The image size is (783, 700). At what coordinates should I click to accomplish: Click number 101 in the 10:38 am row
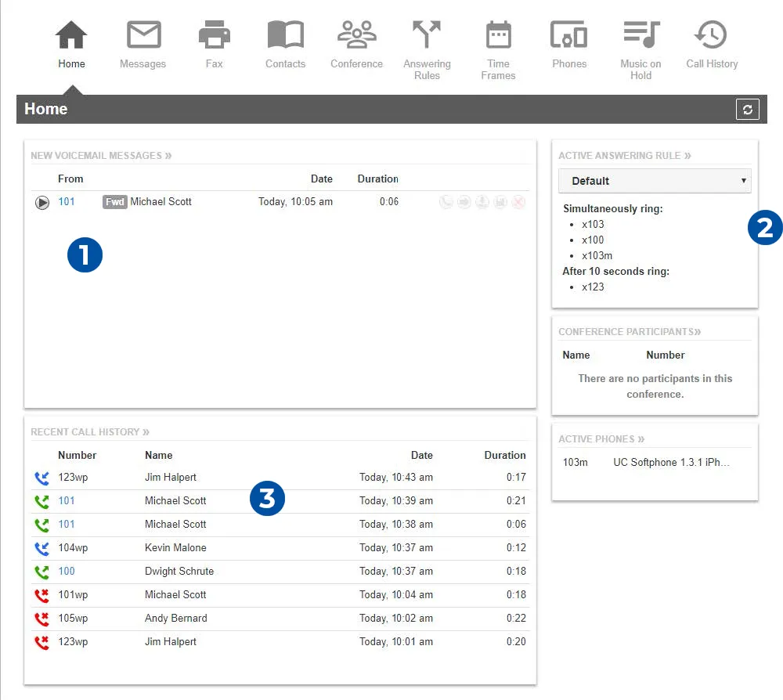(x=67, y=525)
